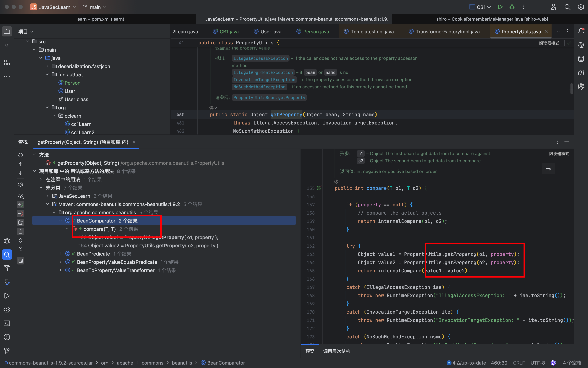Expand the JavaSecLearn results node
Viewport: 588px width, 368px height.
pyautogui.click(x=47, y=196)
